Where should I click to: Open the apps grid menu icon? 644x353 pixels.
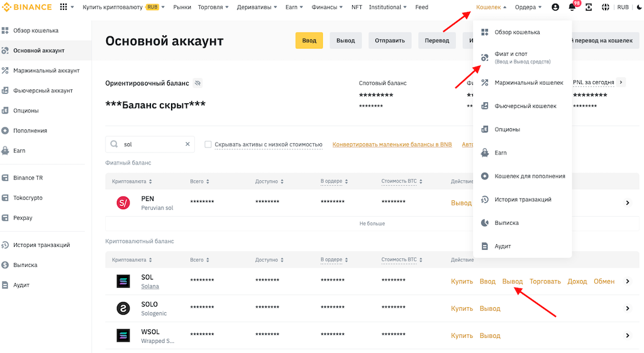(64, 7)
